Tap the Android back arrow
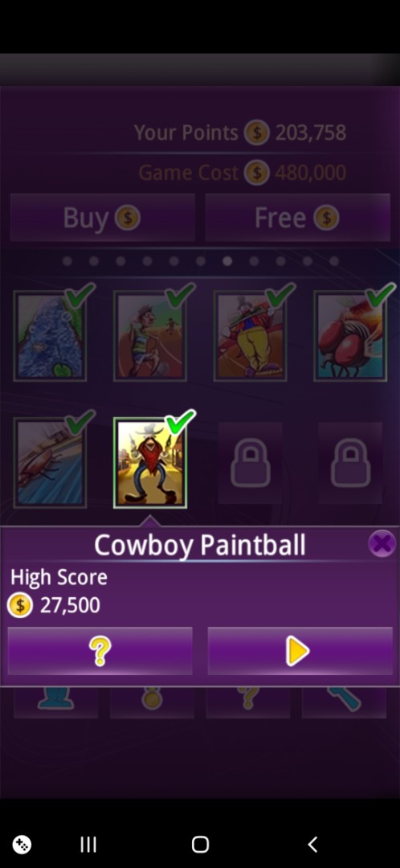Viewport: 400px width, 868px height. (x=312, y=844)
